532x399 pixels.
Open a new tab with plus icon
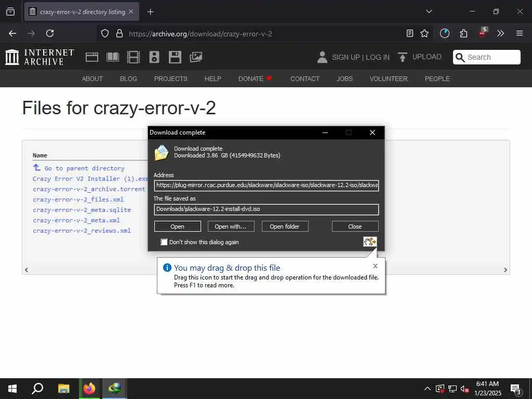pyautogui.click(x=150, y=12)
